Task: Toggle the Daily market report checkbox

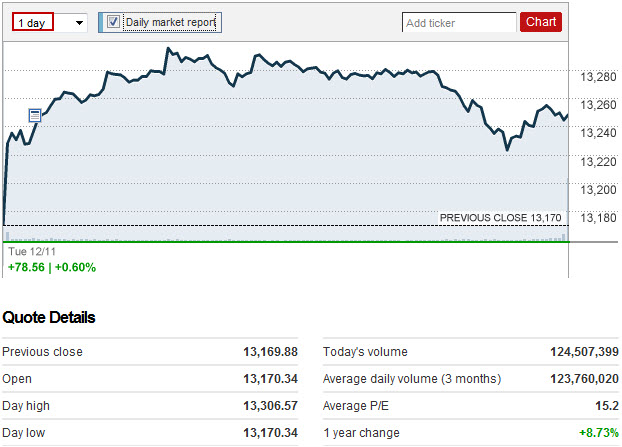Action: [113, 22]
